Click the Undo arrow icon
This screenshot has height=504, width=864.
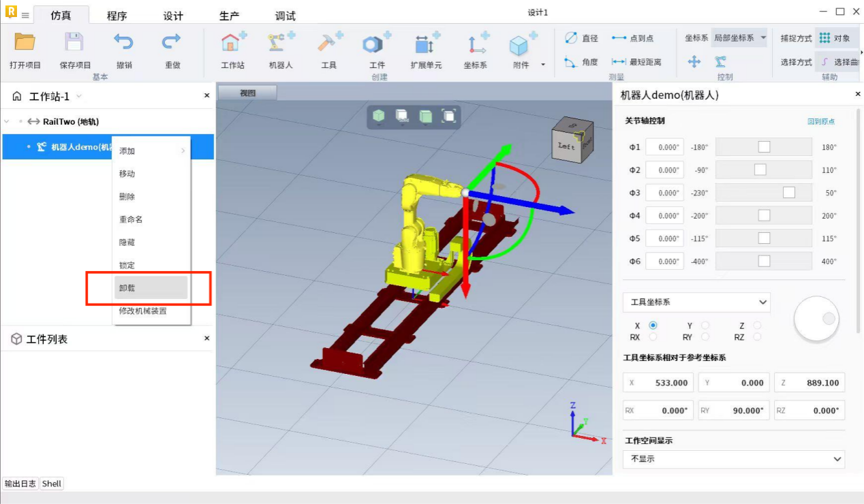pyautogui.click(x=124, y=43)
